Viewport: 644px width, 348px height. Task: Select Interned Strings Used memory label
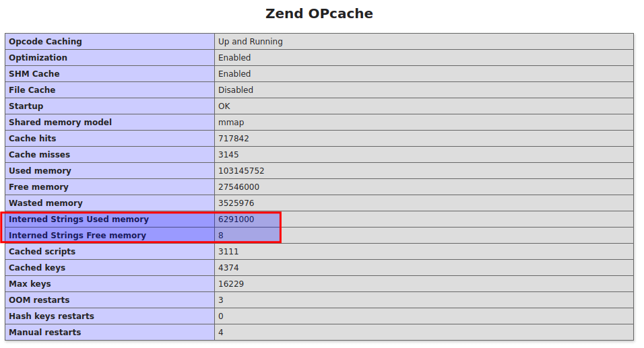point(78,219)
